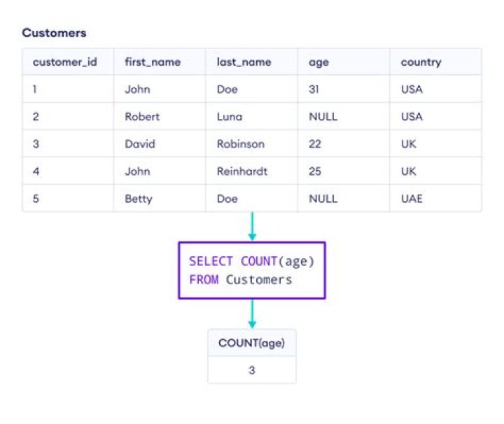This screenshot has width=504, height=424.
Task: Click the customer_id column header
Action: click(x=64, y=62)
